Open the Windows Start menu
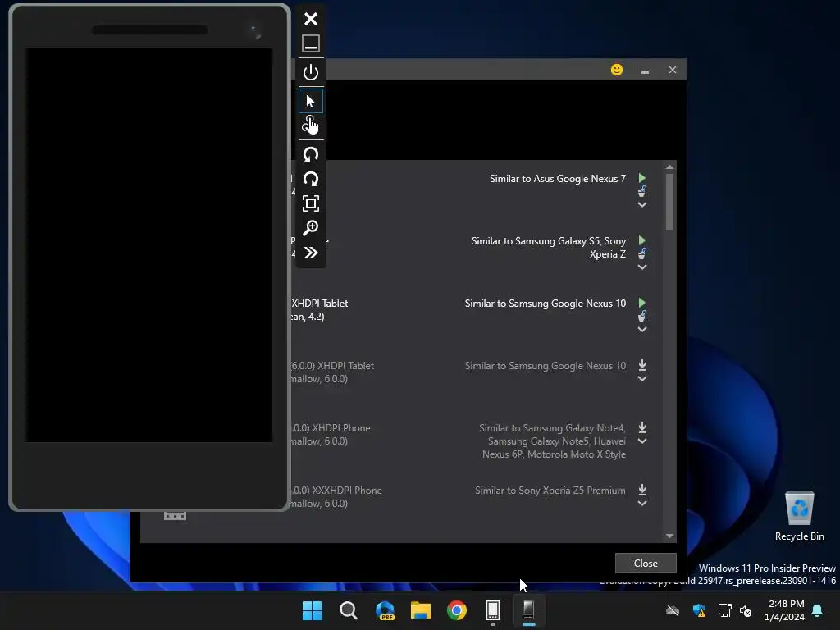 tap(312, 610)
